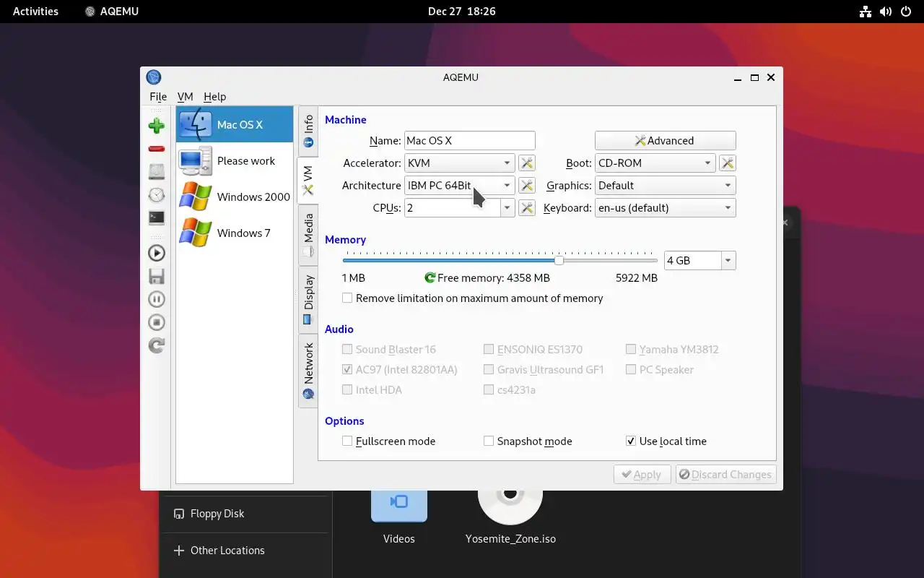Pause the VM with the pause icon
This screenshot has width=924, height=578.
pyautogui.click(x=157, y=299)
